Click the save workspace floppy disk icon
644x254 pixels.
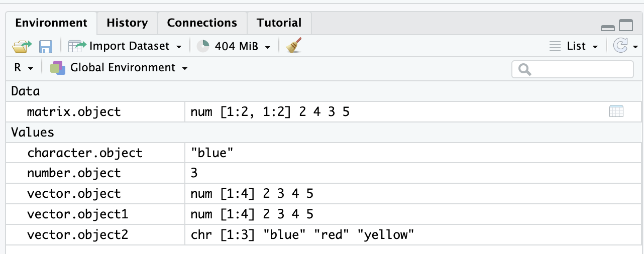point(46,46)
